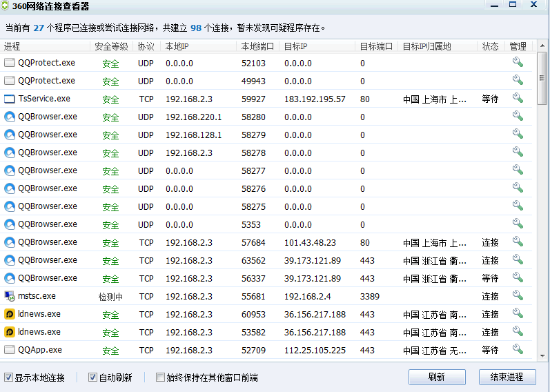Image resolution: width=550 pixels, height=392 pixels.
Task: Click the TsService.exe process icon
Action: pyautogui.click(x=10, y=99)
